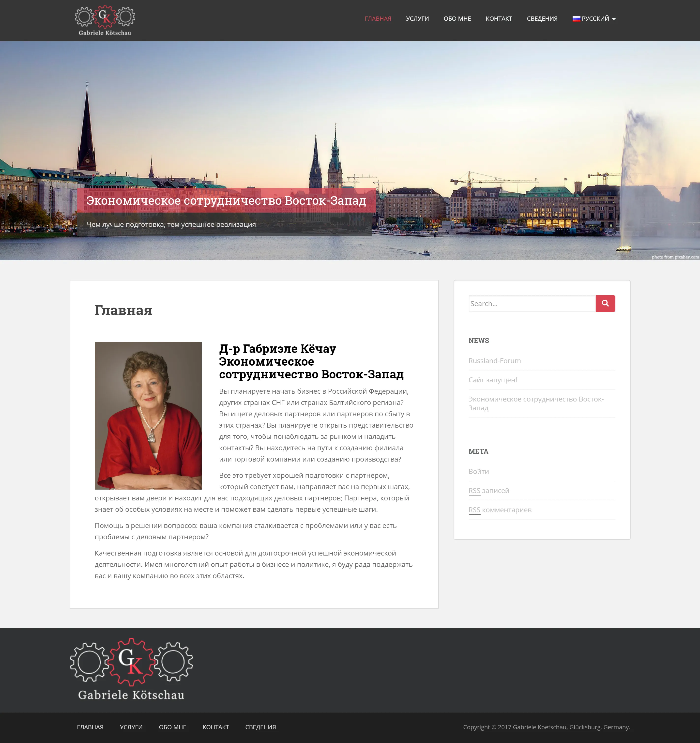Click the Войти login link
The image size is (700, 743).
click(x=479, y=471)
